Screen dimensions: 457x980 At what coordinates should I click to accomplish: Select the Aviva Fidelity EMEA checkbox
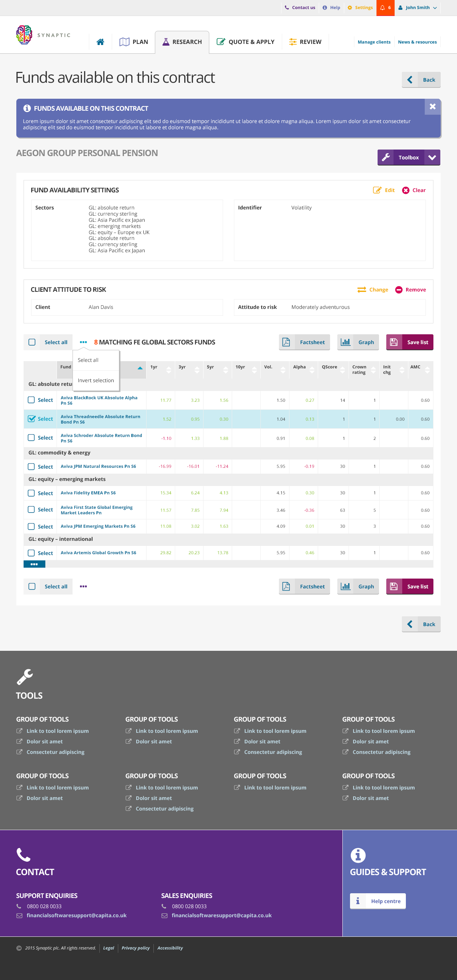tap(31, 493)
